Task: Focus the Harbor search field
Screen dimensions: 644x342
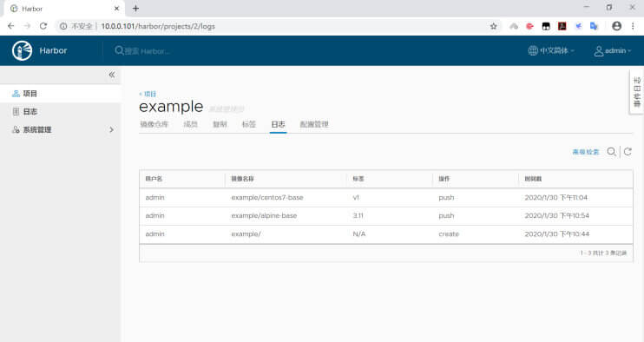Action: [x=147, y=51]
